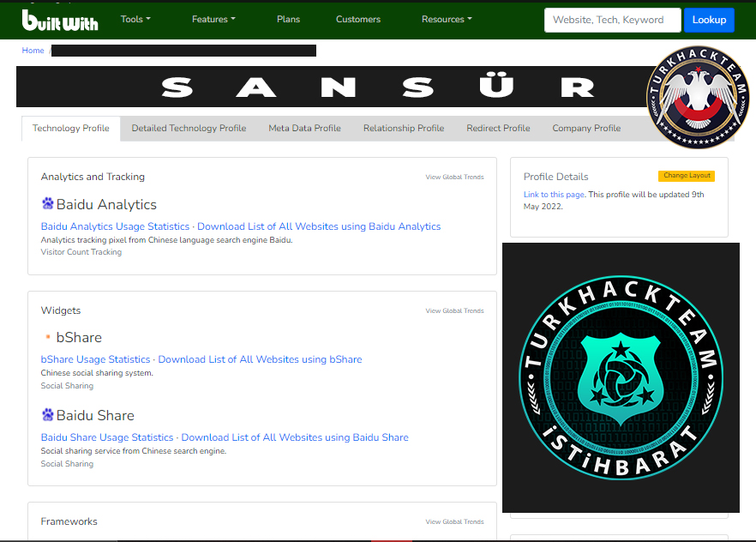Click the Social Sharing tag under bShare
The image size is (756, 542).
click(x=67, y=386)
